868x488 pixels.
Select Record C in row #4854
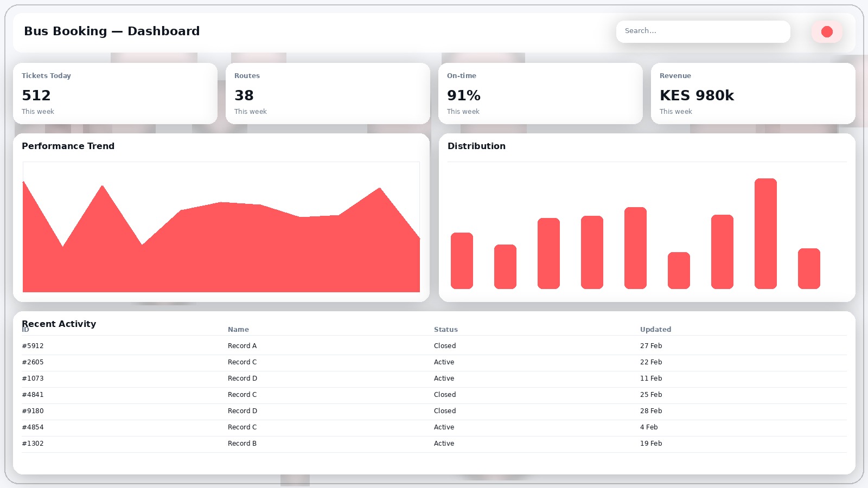(x=242, y=427)
